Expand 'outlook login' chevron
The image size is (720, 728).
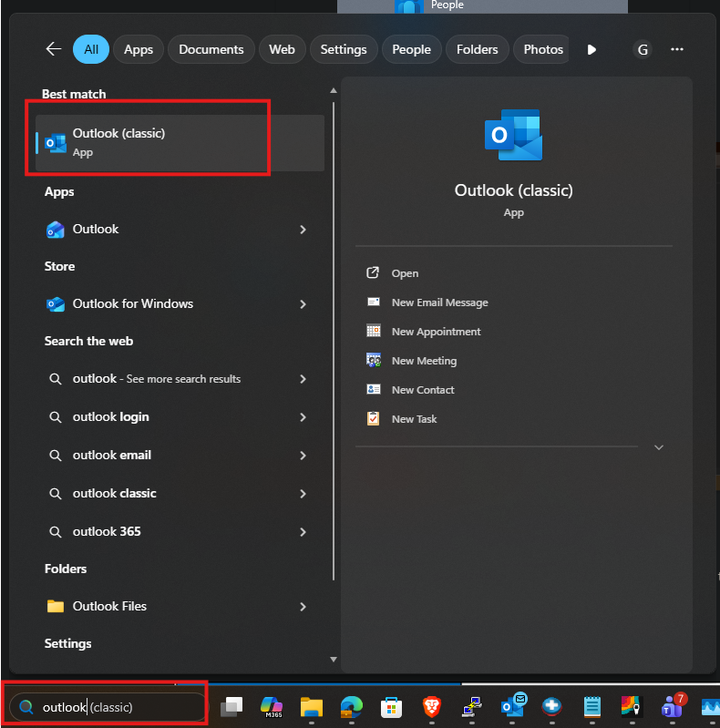click(303, 417)
